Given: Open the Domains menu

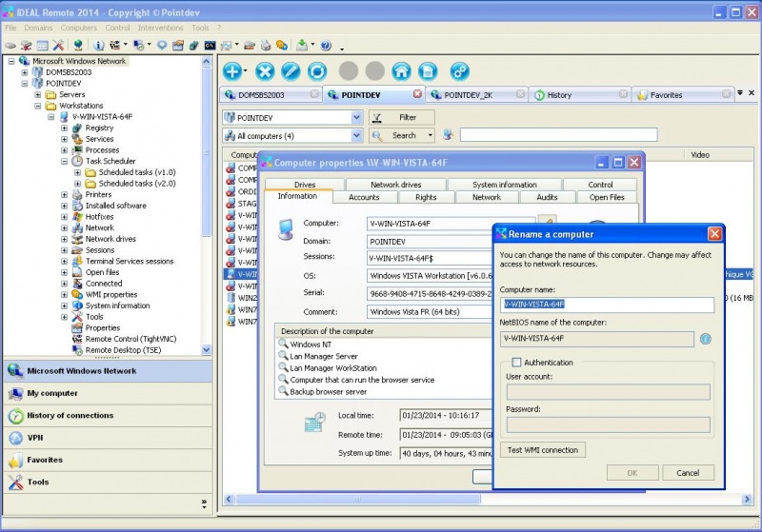Looking at the screenshot, I should pyautogui.click(x=38, y=28).
